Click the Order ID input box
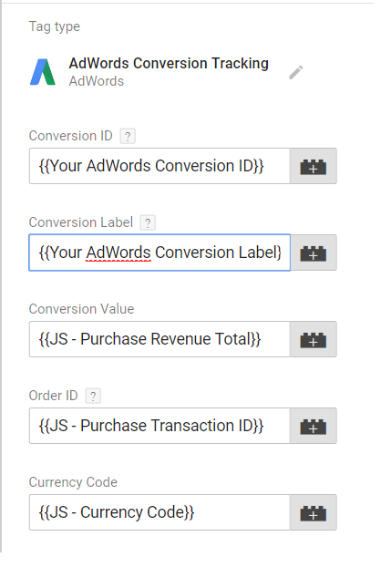This screenshot has height=588, width=391. 159,426
